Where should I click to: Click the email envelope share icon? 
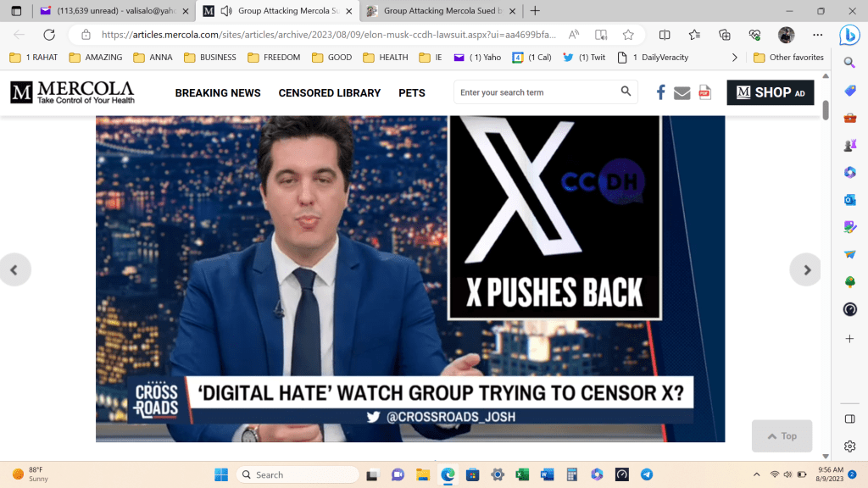[x=682, y=92]
